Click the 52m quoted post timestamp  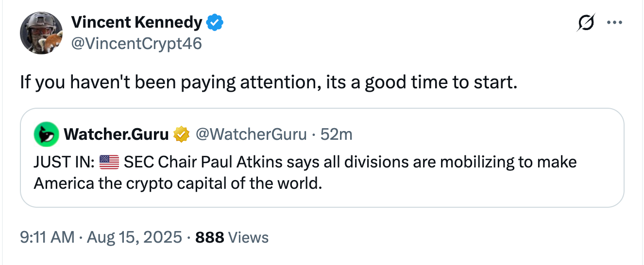[336, 134]
